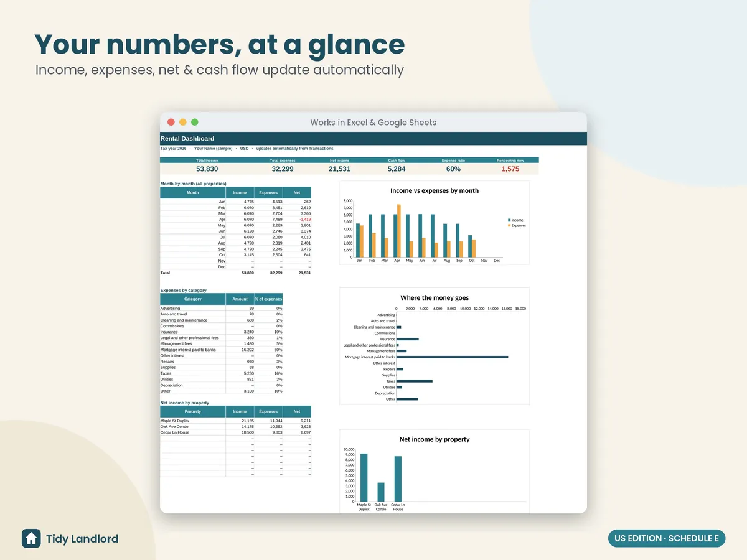Image resolution: width=747 pixels, height=560 pixels.
Task: Select the Rental Dashboard title bar
Action: point(374,139)
